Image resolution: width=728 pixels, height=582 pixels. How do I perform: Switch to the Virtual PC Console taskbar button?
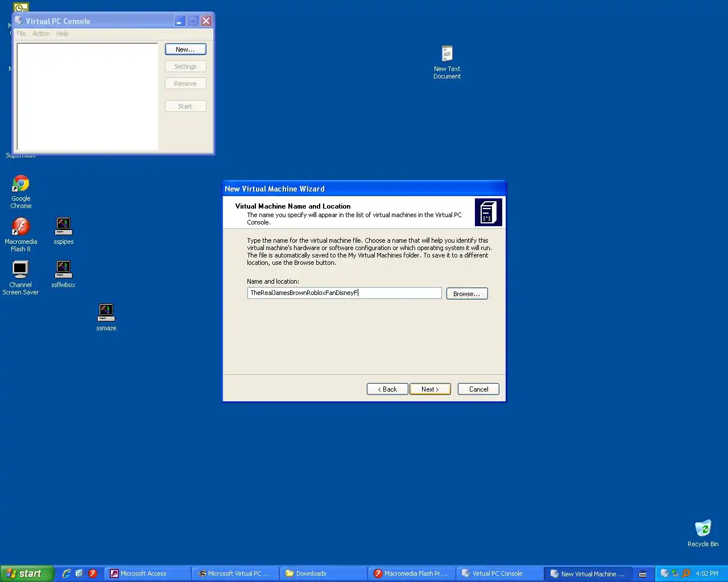click(500, 573)
